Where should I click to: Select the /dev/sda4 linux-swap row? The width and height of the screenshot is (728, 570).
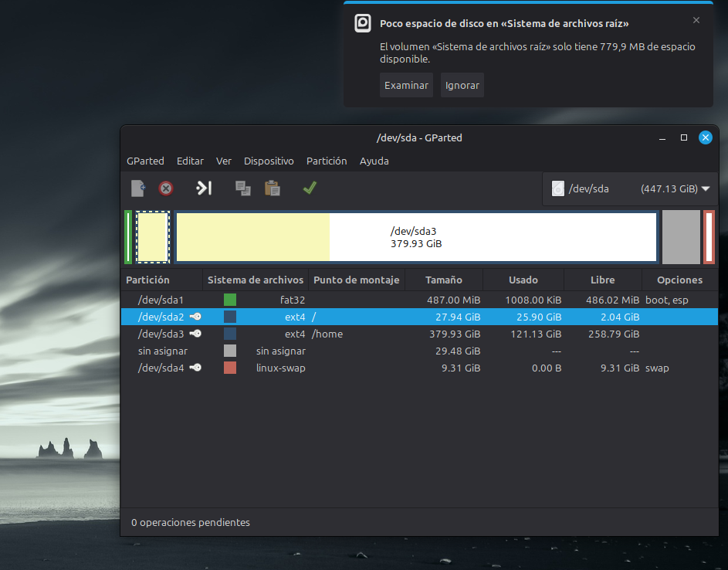417,368
